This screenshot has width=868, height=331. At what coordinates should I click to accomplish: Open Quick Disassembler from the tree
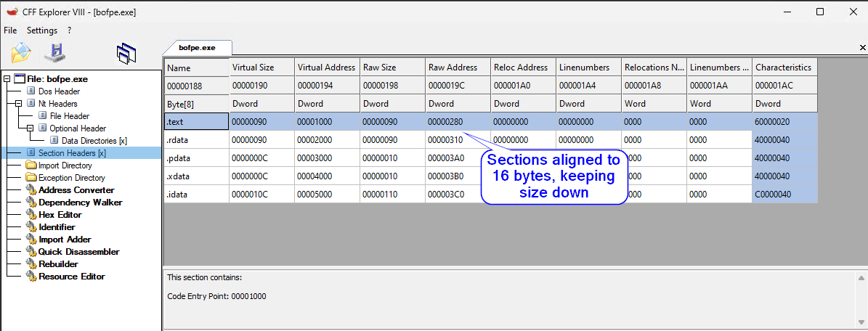(x=78, y=252)
